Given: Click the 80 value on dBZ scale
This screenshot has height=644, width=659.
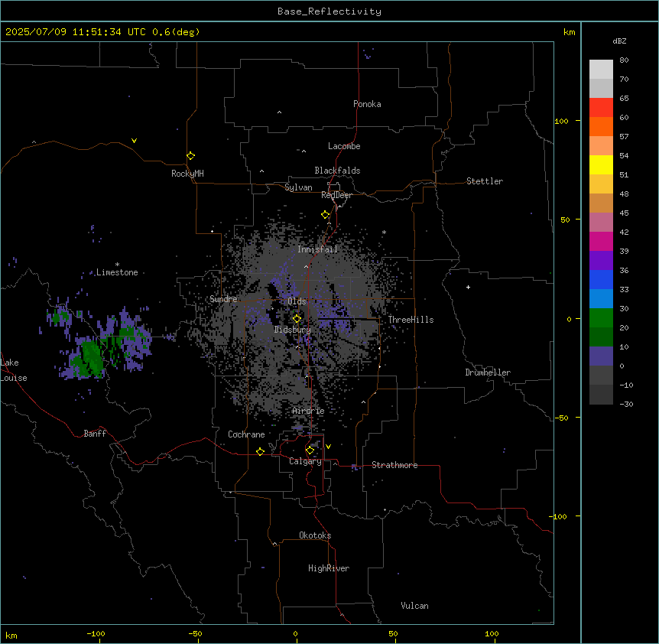Looking at the screenshot, I should (x=624, y=60).
